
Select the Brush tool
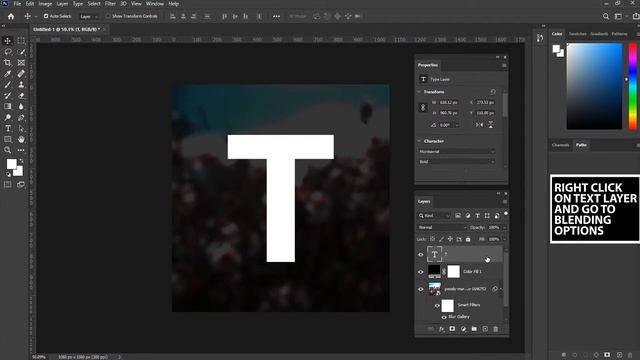pos(8,85)
